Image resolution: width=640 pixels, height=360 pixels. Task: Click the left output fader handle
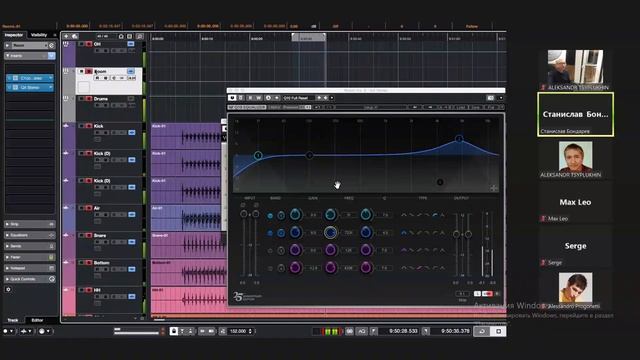point(456,234)
